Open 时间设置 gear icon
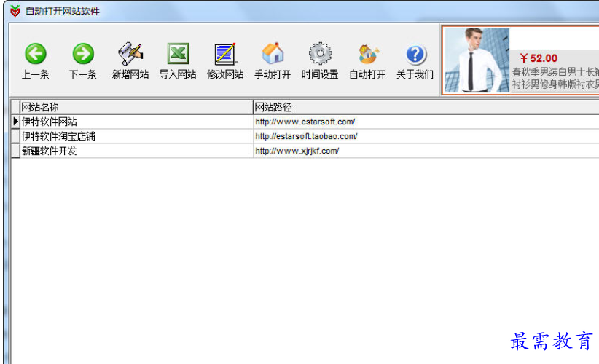Screen dimensions: 599x364 [x=320, y=54]
